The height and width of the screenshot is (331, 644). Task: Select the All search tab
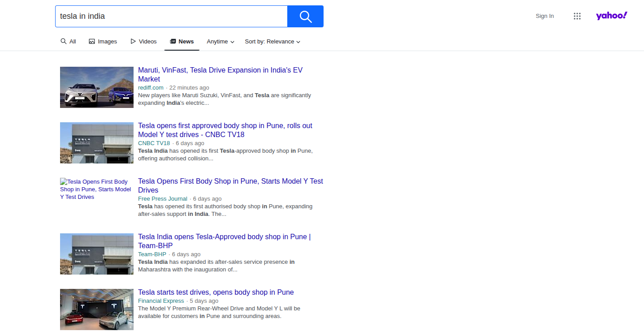pyautogui.click(x=68, y=41)
